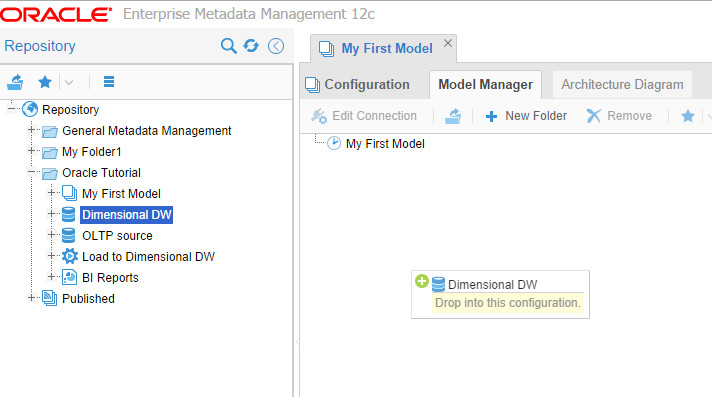Click the New Folder button
The image size is (712, 397).
526,116
